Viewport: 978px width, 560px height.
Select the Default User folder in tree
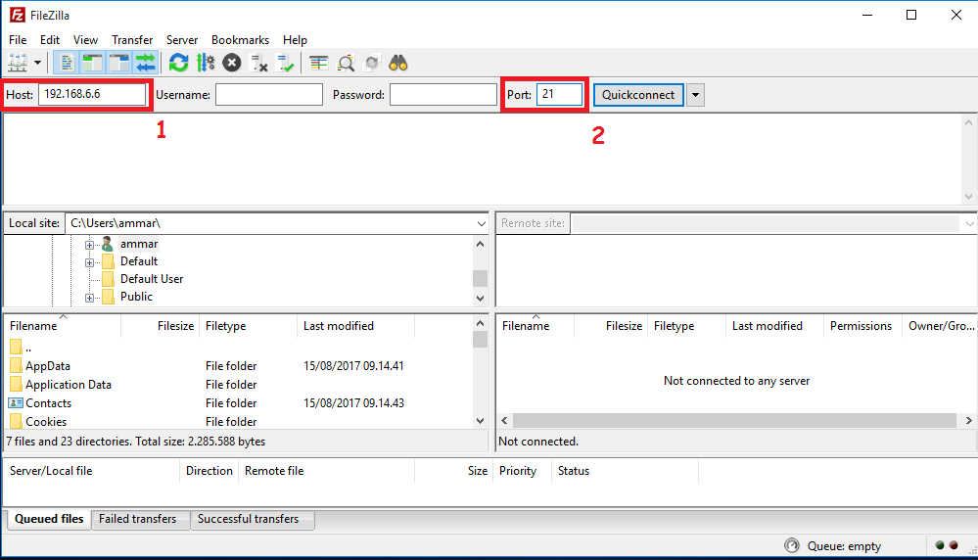pos(152,279)
